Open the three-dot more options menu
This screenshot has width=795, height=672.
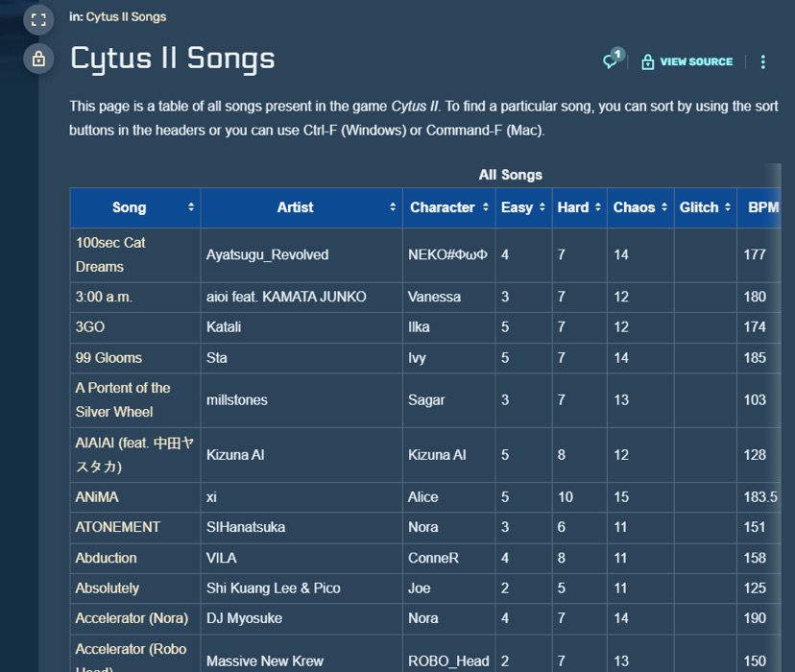(763, 61)
